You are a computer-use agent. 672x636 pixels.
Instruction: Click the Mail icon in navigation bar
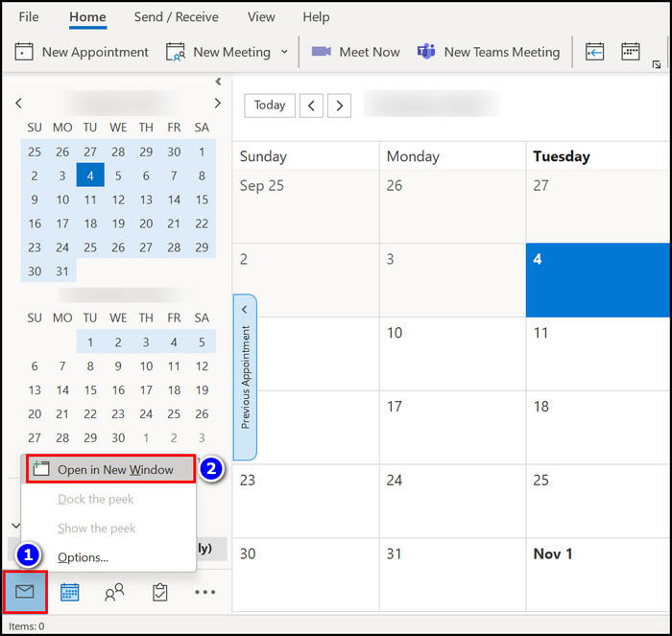(x=25, y=592)
